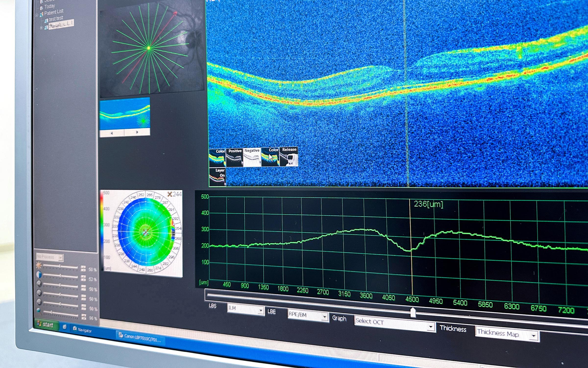This screenshot has width=588, height=368.
Task: Click the Release display mode thumbnail
Action: pos(289,157)
